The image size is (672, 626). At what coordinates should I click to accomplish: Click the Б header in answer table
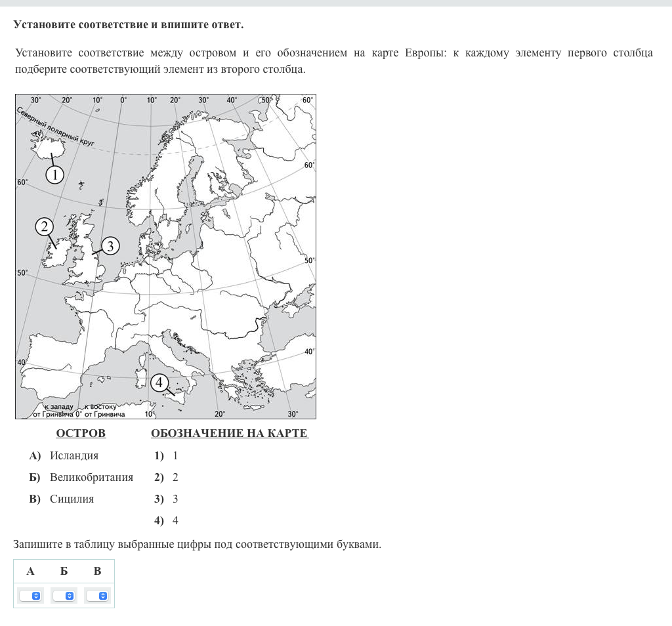[64, 571]
